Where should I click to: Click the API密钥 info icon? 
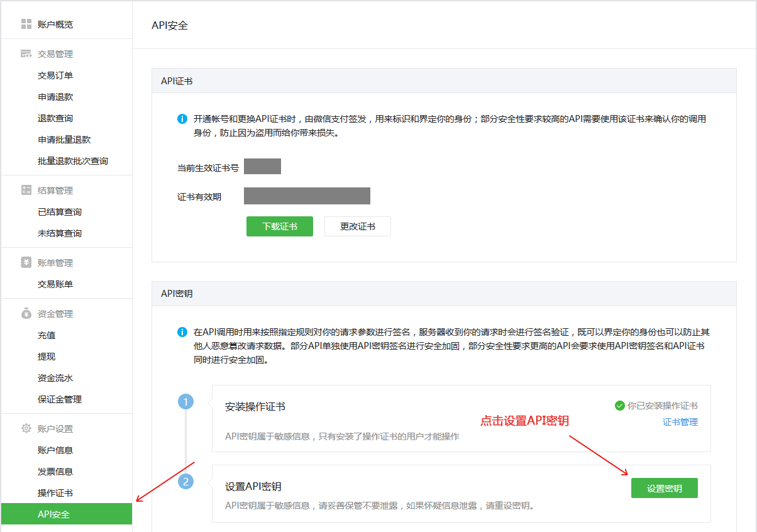click(182, 332)
